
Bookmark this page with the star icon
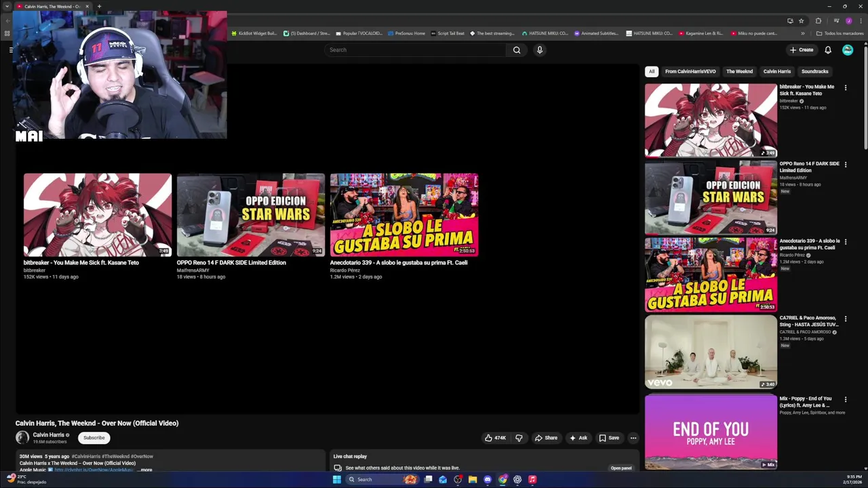(x=801, y=21)
